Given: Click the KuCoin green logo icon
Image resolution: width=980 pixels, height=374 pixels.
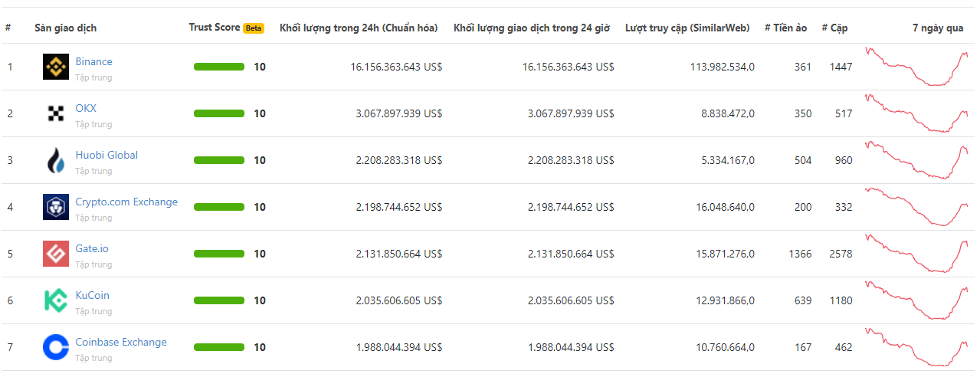Looking at the screenshot, I should (x=56, y=301).
